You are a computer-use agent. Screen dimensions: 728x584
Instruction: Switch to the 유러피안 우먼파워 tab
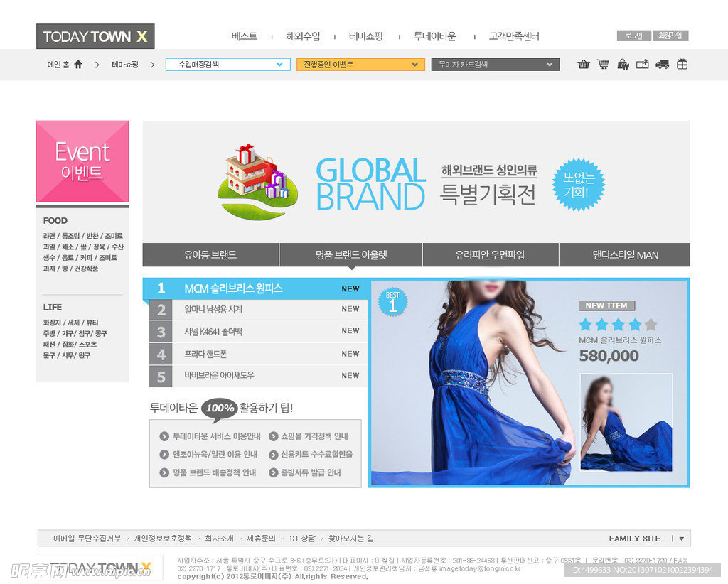point(491,254)
